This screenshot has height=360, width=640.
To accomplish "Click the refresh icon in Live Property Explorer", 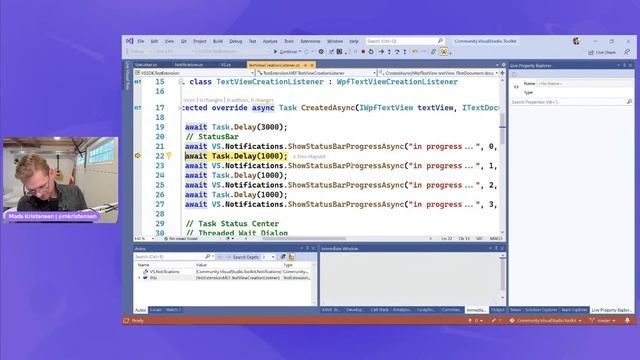I will 514,74.
